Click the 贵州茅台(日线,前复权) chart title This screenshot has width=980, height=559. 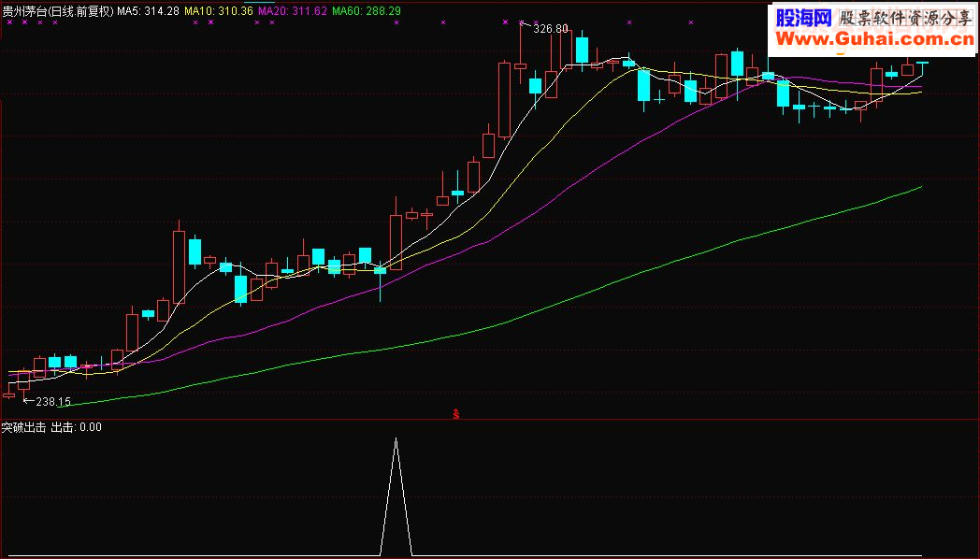coord(57,11)
